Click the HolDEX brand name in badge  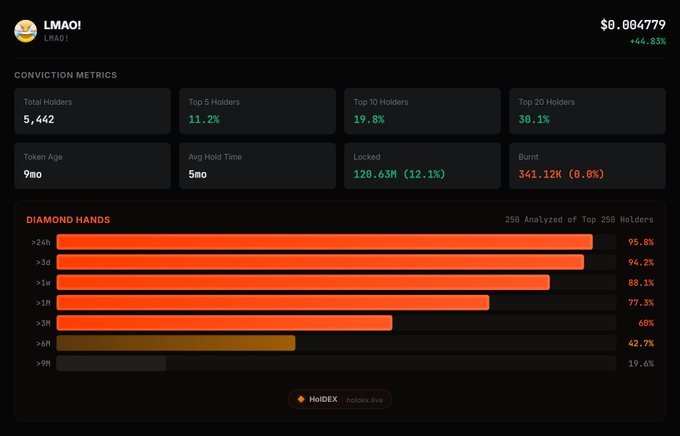coord(323,399)
